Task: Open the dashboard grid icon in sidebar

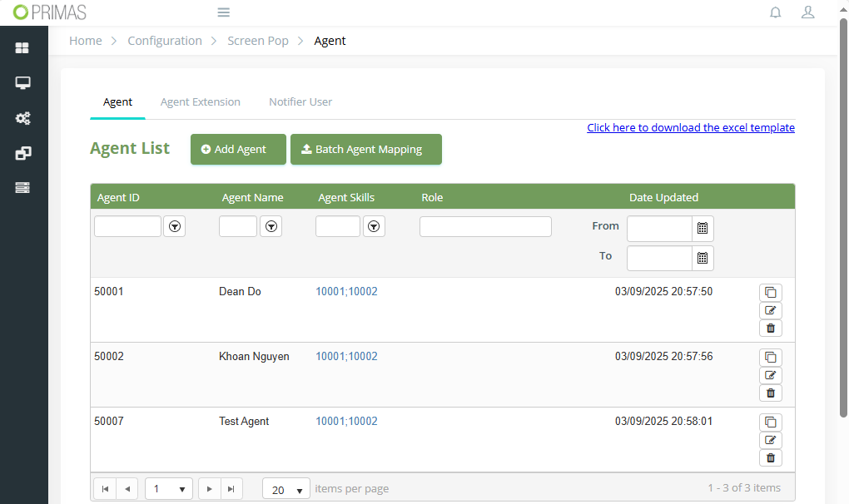Action: [x=22, y=48]
